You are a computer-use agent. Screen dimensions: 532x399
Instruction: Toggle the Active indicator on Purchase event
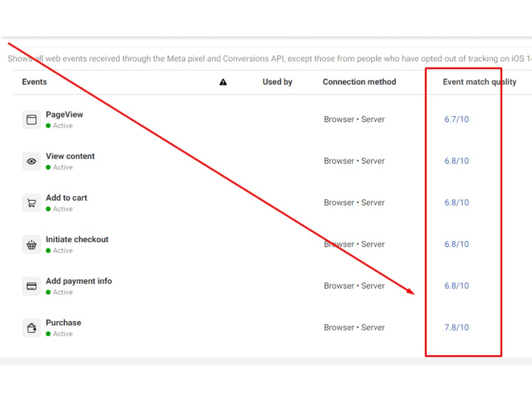[49, 334]
